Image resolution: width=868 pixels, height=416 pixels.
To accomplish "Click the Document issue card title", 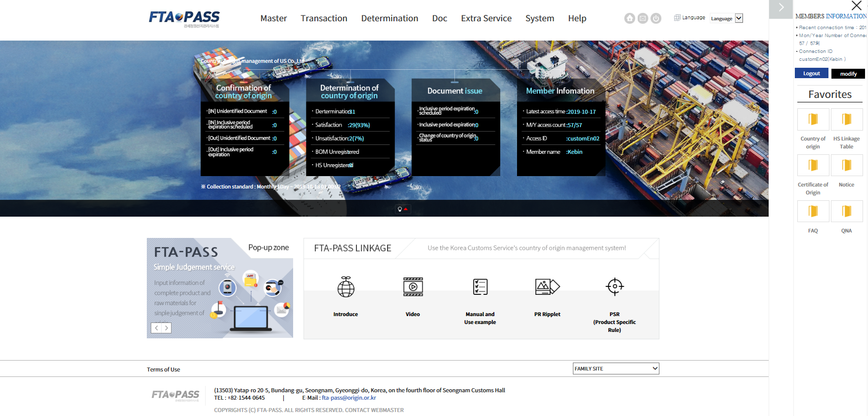I will 455,91.
